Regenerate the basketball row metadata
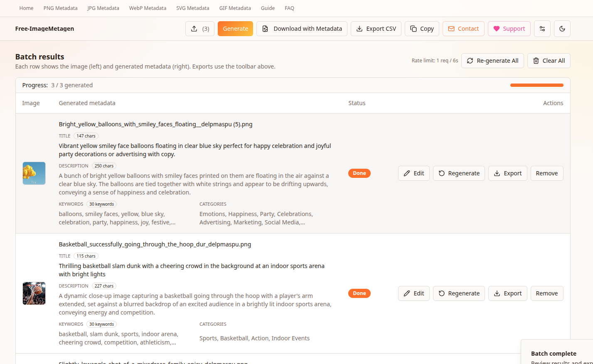This screenshot has height=364, width=593. tap(459, 293)
